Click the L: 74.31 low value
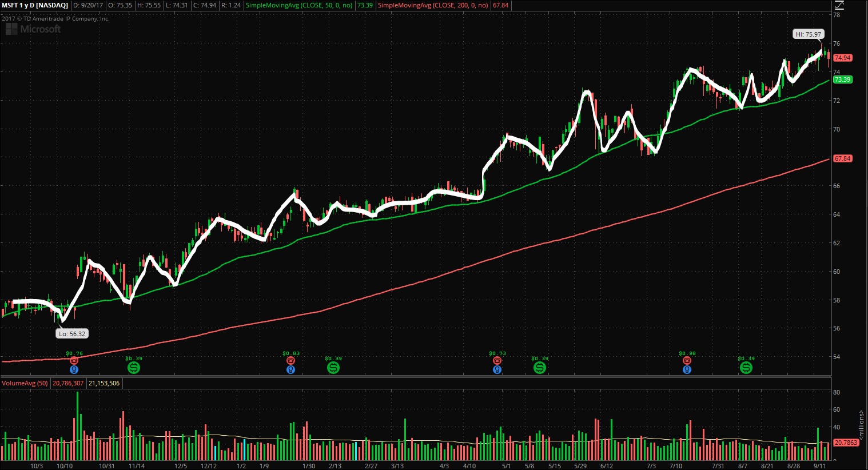 (x=177, y=5)
